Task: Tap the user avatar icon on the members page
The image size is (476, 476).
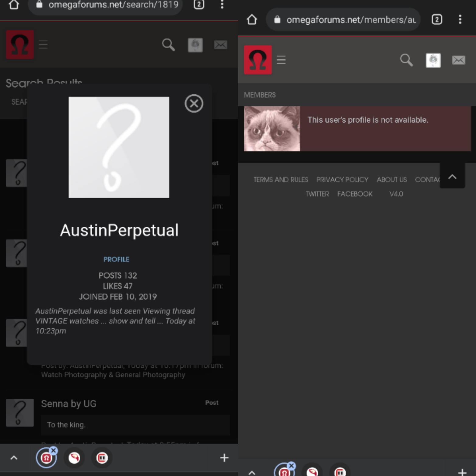Action: pyautogui.click(x=433, y=60)
